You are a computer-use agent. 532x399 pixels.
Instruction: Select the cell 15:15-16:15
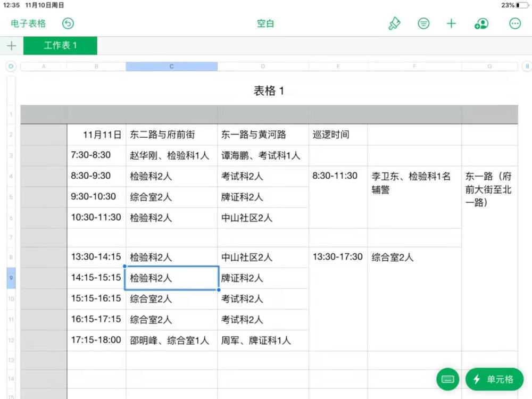pyautogui.click(x=96, y=299)
